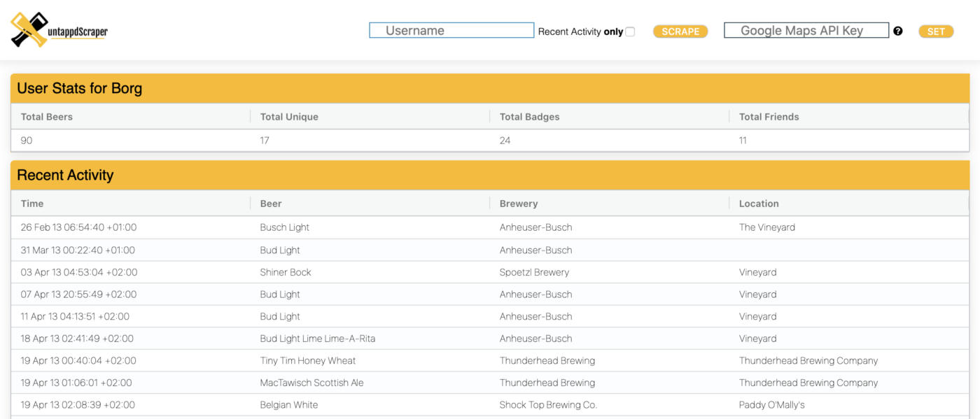Click the Bud Light Lime Lime-A-Rita cell

coord(318,339)
